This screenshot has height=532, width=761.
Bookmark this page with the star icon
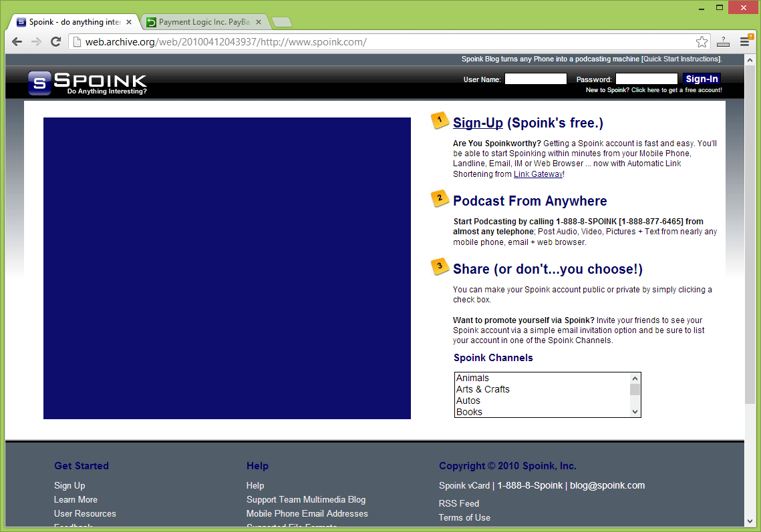[x=702, y=42]
